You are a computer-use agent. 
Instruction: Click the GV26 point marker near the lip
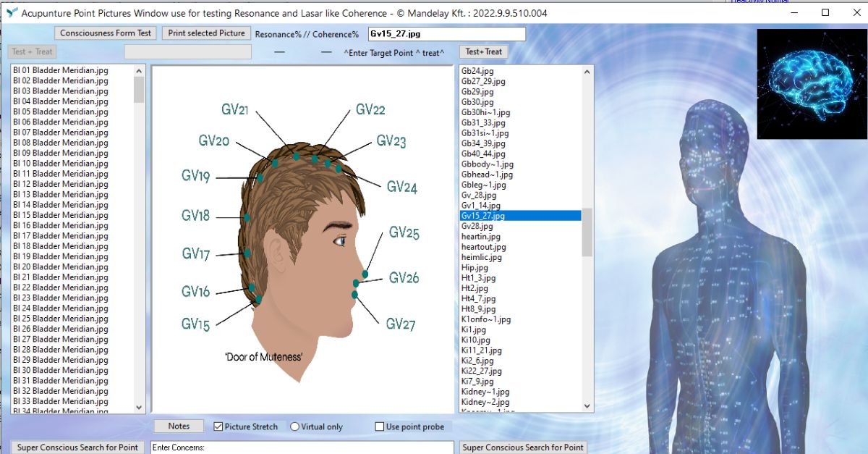[x=357, y=283]
